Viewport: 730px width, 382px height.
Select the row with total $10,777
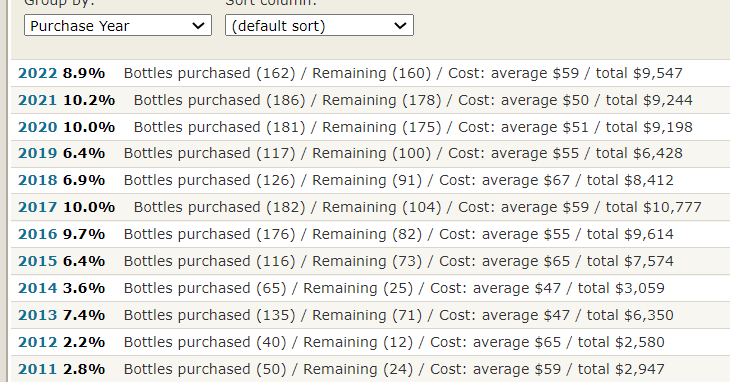371,207
